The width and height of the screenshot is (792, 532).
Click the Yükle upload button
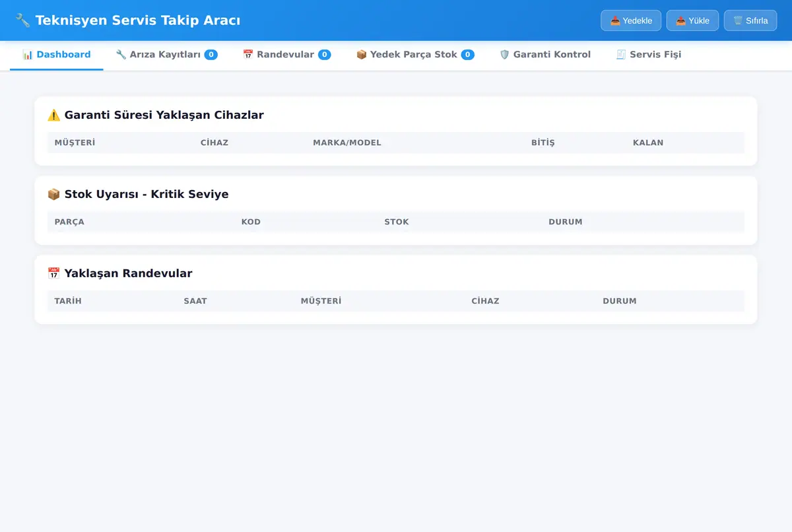(692, 20)
